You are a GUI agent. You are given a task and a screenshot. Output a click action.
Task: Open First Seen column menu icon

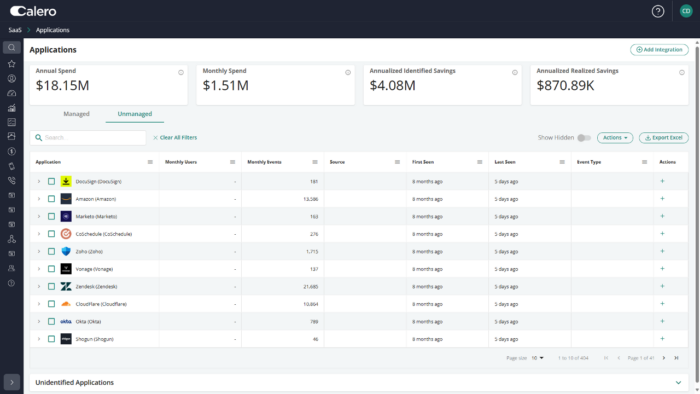pyautogui.click(x=479, y=162)
